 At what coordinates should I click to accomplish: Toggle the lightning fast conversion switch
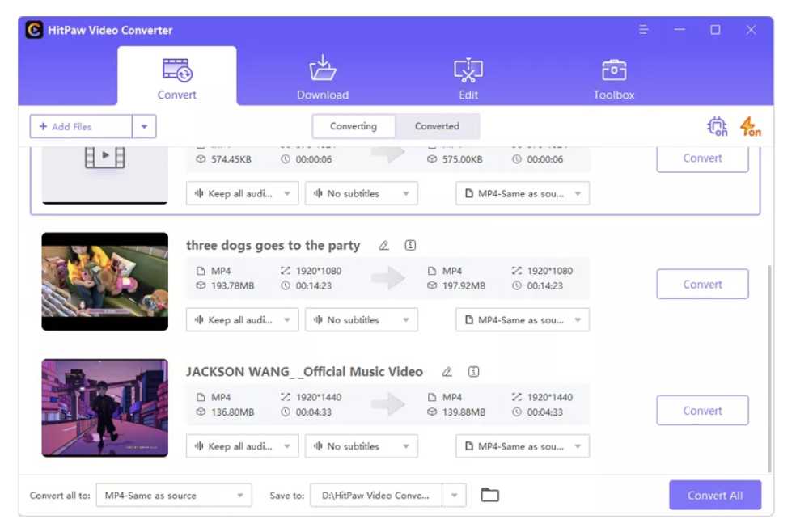[x=751, y=127]
